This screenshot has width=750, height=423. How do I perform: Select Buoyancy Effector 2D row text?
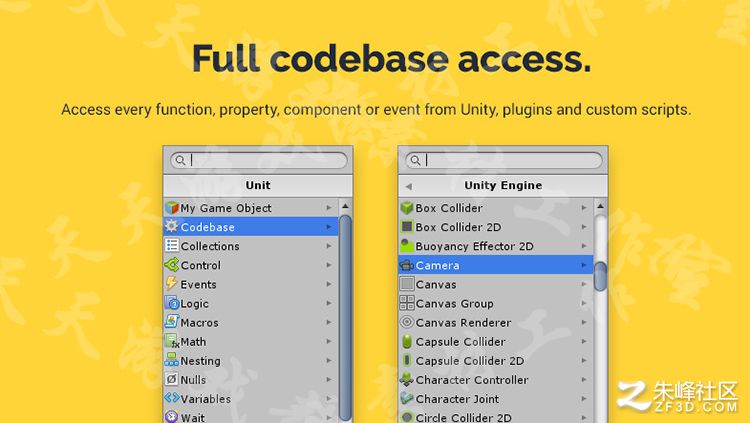point(474,246)
